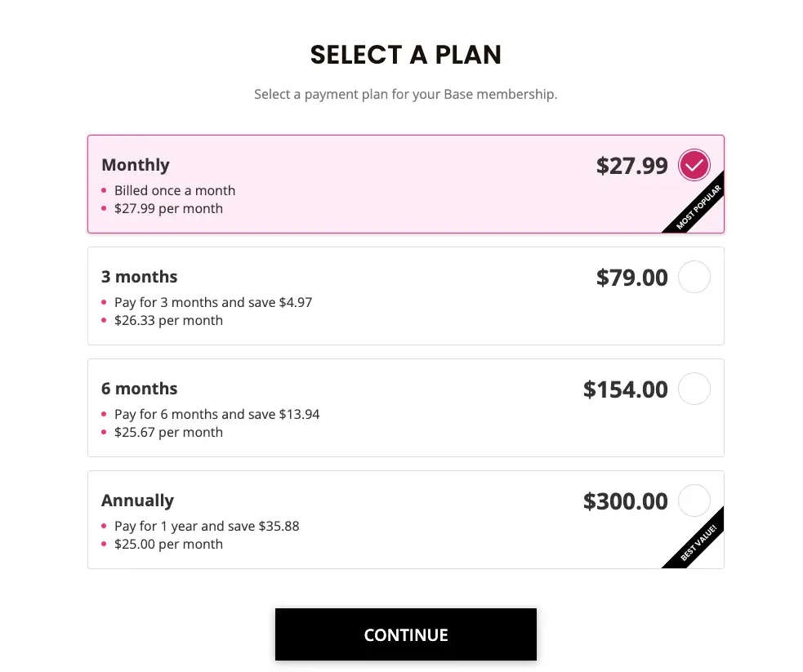This screenshot has height=672, width=803.
Task: Click the BEST VALUE! corner ribbon
Action: (x=698, y=542)
